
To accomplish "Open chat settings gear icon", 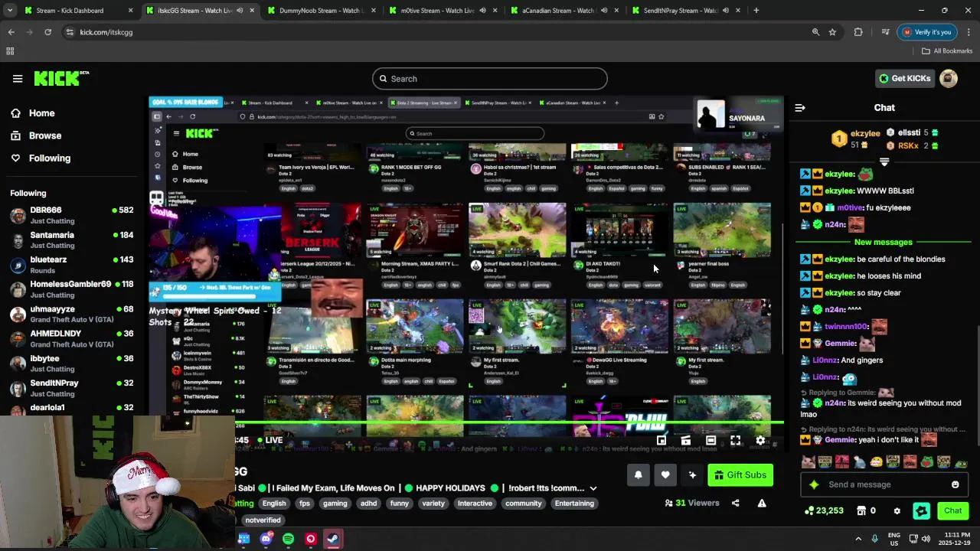I will point(897,510).
